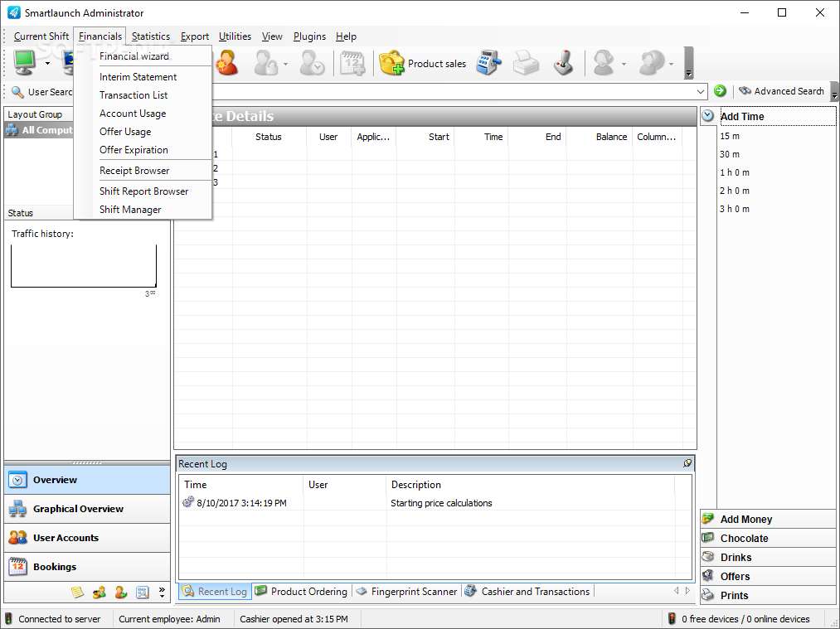
Task: Click the search field text box
Action: coord(453,91)
